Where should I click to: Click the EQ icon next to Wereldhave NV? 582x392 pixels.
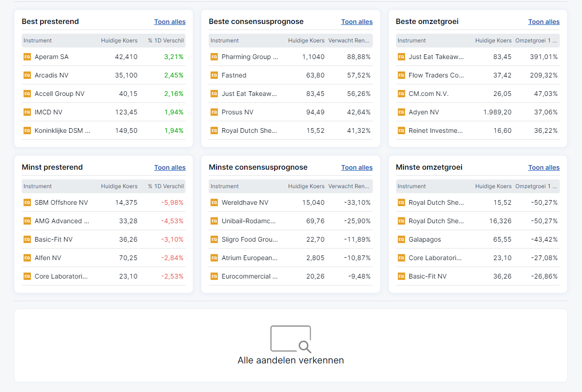(214, 202)
